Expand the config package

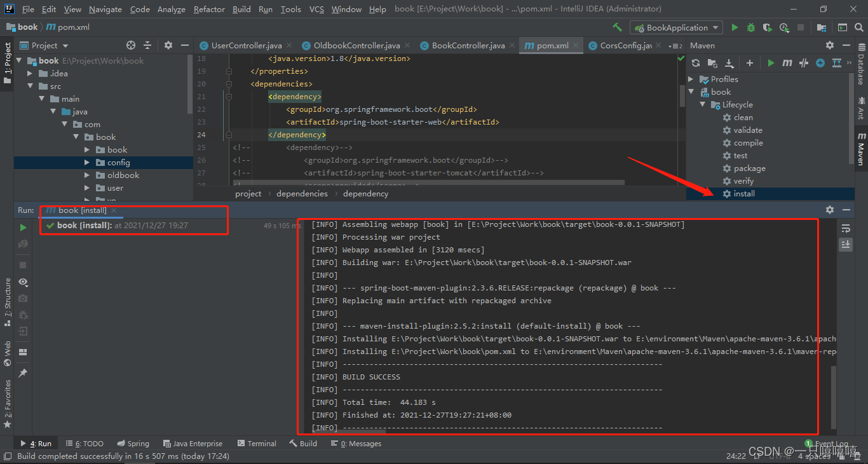[x=87, y=162]
